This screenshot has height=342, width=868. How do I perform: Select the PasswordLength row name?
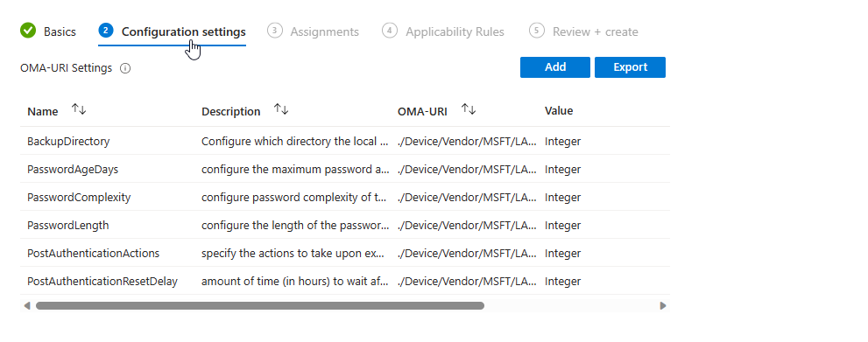[68, 225]
